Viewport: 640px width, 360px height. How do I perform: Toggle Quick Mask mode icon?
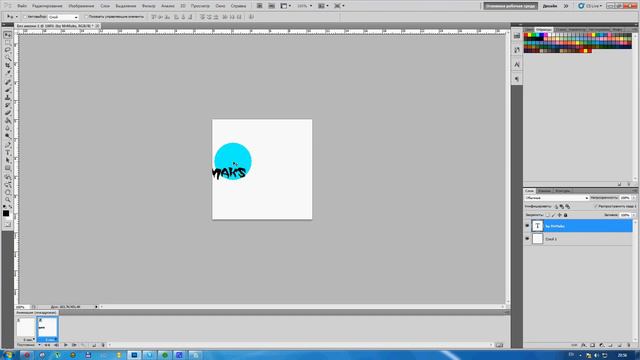coord(7,224)
